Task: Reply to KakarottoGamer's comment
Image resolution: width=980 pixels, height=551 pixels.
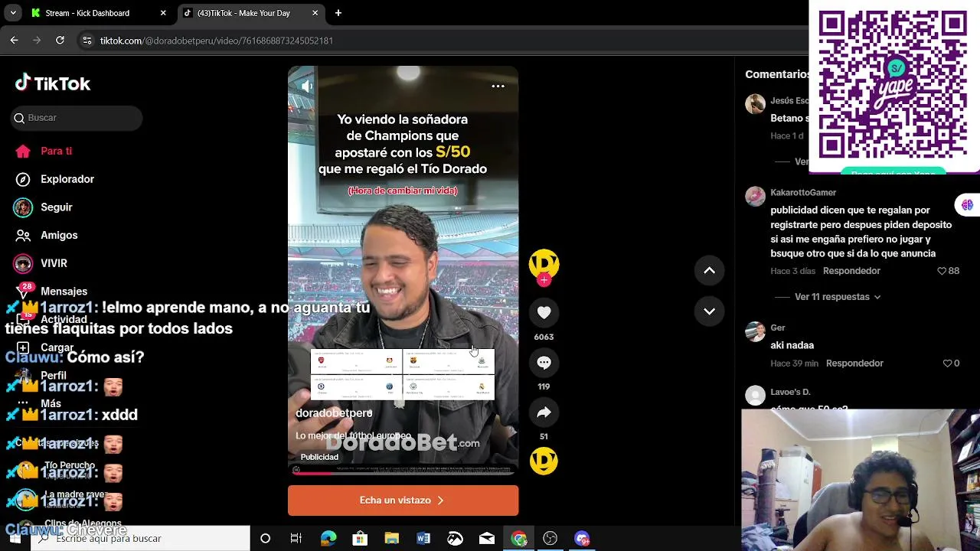Action: [851, 271]
